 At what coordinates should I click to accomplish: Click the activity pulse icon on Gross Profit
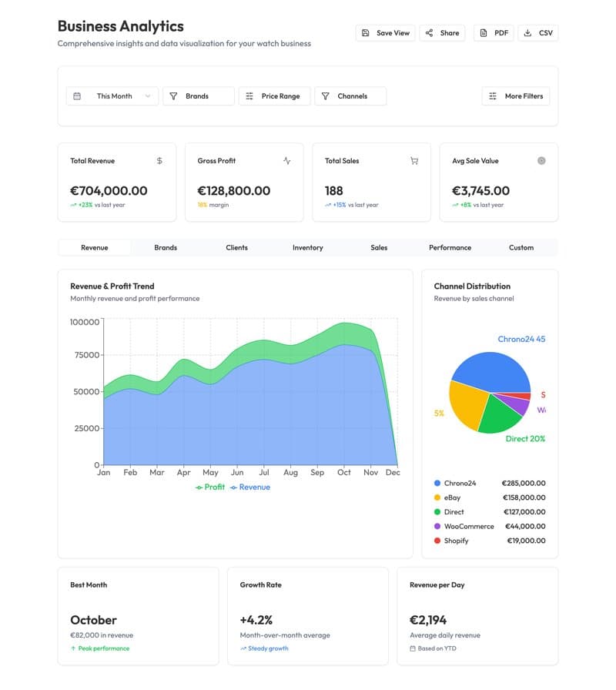287,161
